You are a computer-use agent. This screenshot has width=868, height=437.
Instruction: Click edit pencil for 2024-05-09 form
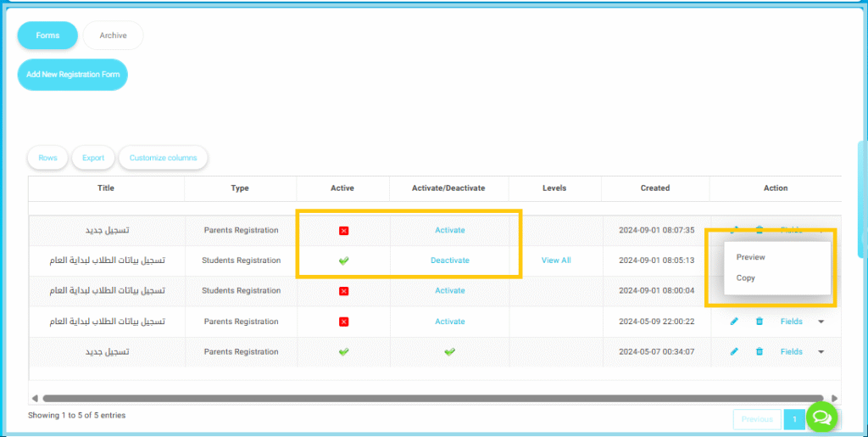click(734, 322)
